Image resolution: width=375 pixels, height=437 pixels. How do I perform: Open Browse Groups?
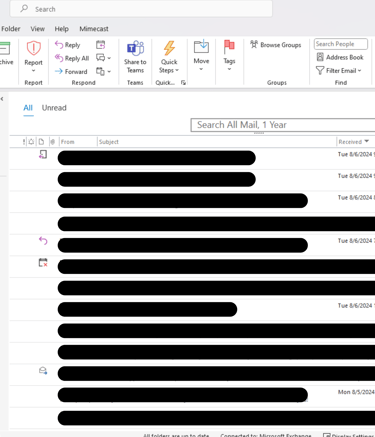tap(276, 45)
